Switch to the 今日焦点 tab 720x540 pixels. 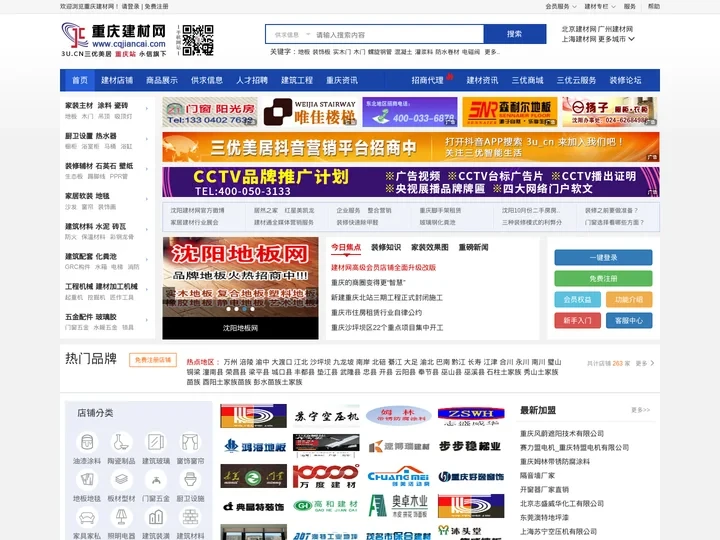pos(346,248)
